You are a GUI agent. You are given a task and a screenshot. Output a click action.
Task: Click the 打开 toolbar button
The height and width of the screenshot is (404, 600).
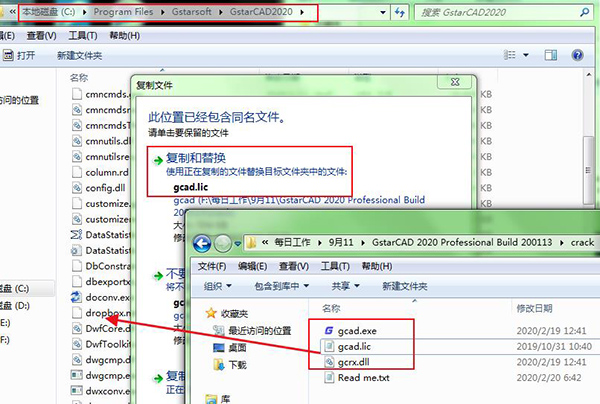pos(19,55)
